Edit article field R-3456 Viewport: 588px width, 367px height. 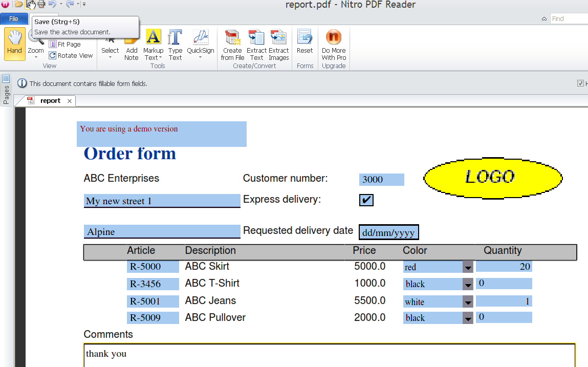[x=153, y=284]
